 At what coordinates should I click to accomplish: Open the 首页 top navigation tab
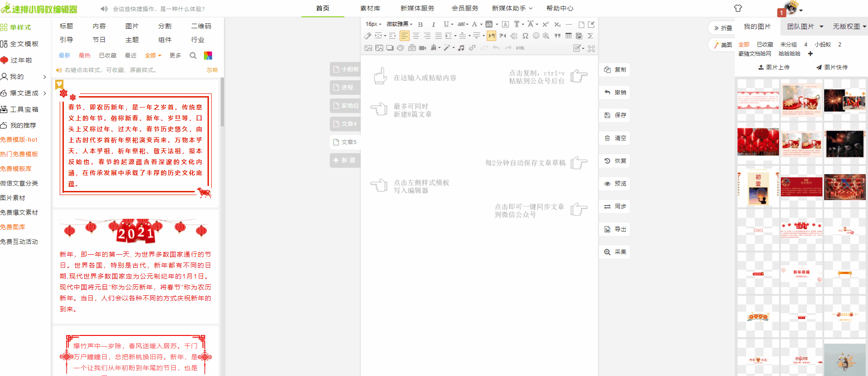[x=323, y=8]
